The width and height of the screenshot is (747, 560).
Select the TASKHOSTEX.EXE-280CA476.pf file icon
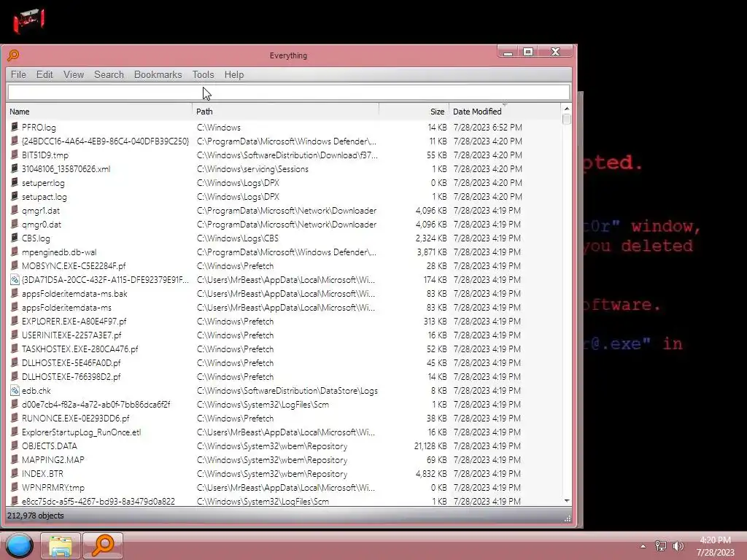coord(15,349)
